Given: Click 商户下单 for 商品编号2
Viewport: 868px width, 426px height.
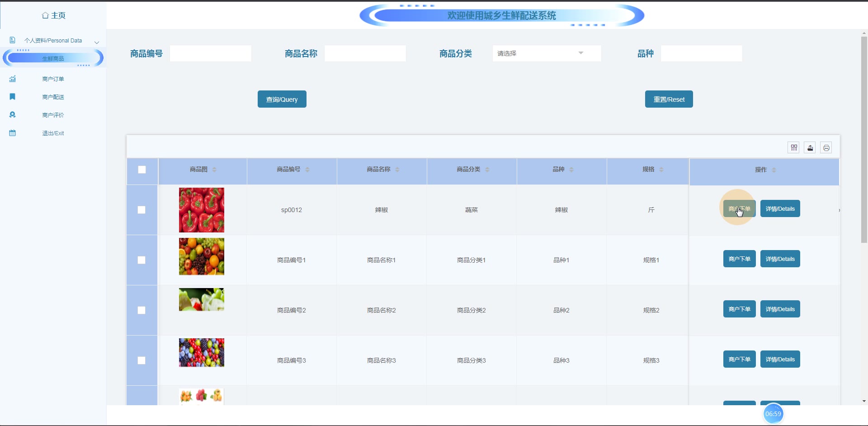Looking at the screenshot, I should pyautogui.click(x=740, y=309).
